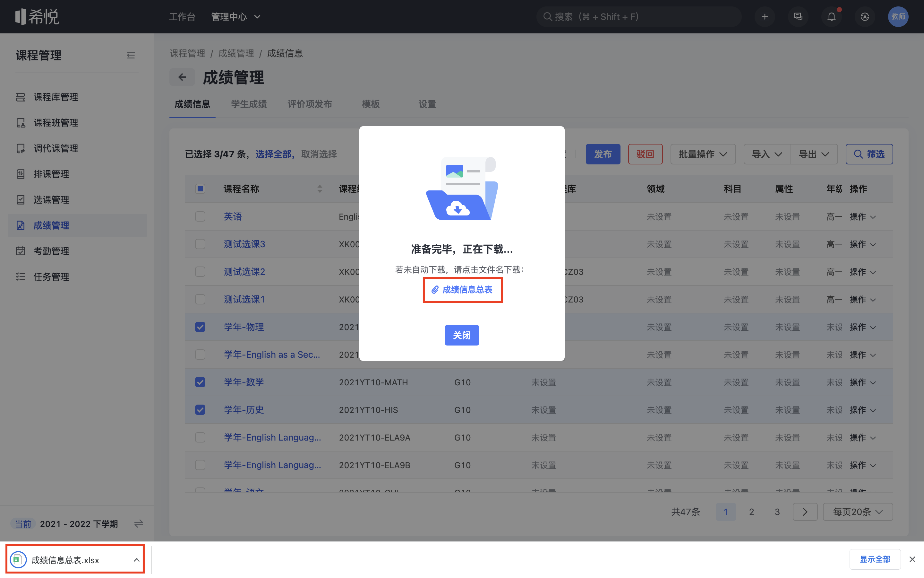
Task: Focus the 搜索 search field
Action: point(639,17)
